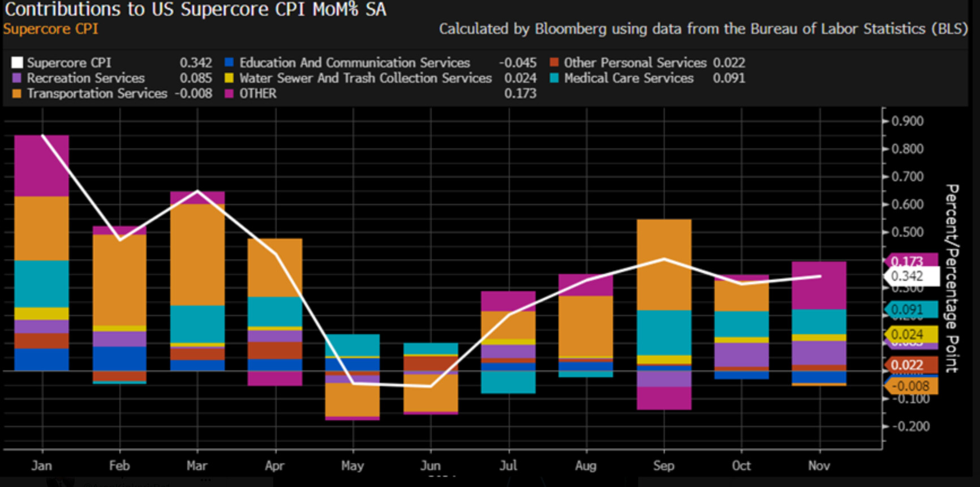Screen dimensions: 980x487
Task: Click the red 0.022 axis value tag
Action: click(910, 365)
